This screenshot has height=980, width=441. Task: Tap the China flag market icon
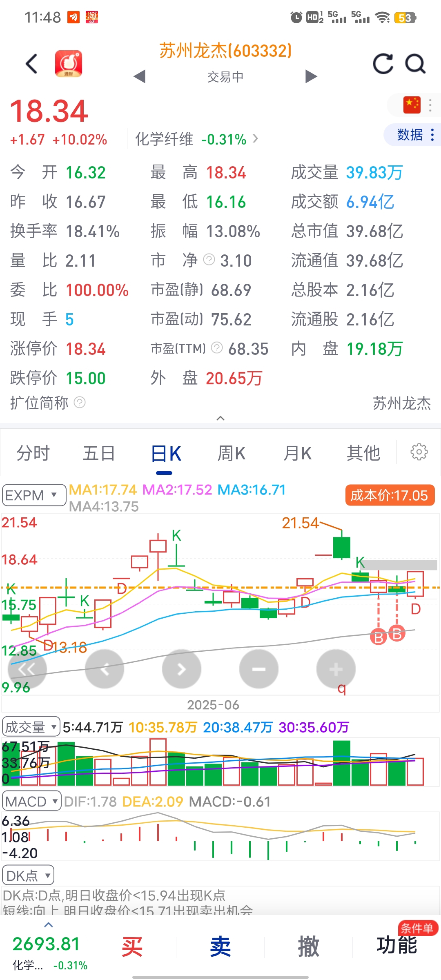click(x=412, y=105)
